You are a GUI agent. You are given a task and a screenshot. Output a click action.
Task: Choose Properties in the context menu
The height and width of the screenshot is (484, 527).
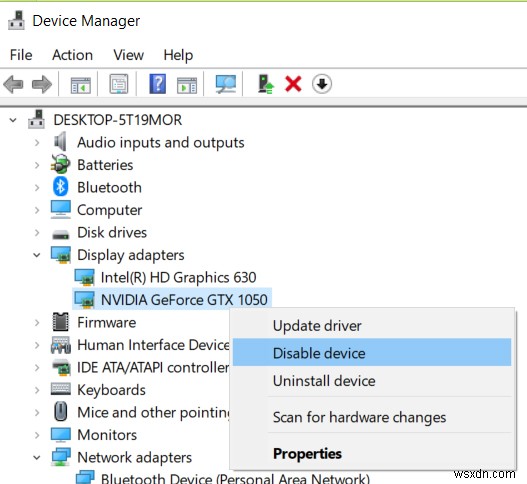pyautogui.click(x=372, y=453)
